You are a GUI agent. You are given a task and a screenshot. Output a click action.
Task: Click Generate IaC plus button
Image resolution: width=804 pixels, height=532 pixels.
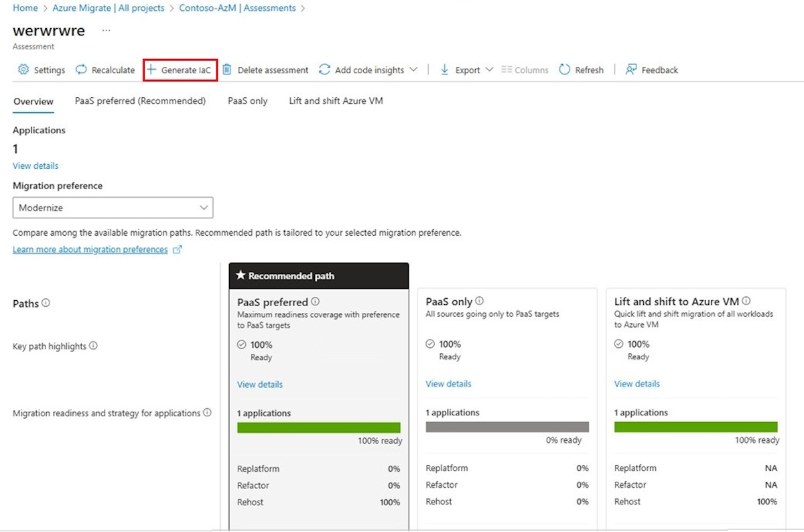[151, 70]
